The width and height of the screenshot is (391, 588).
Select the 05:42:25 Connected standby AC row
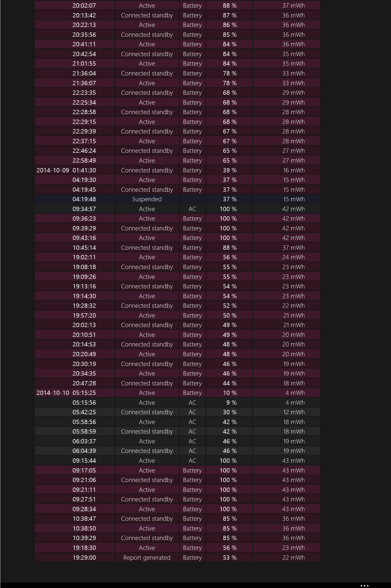(177, 412)
